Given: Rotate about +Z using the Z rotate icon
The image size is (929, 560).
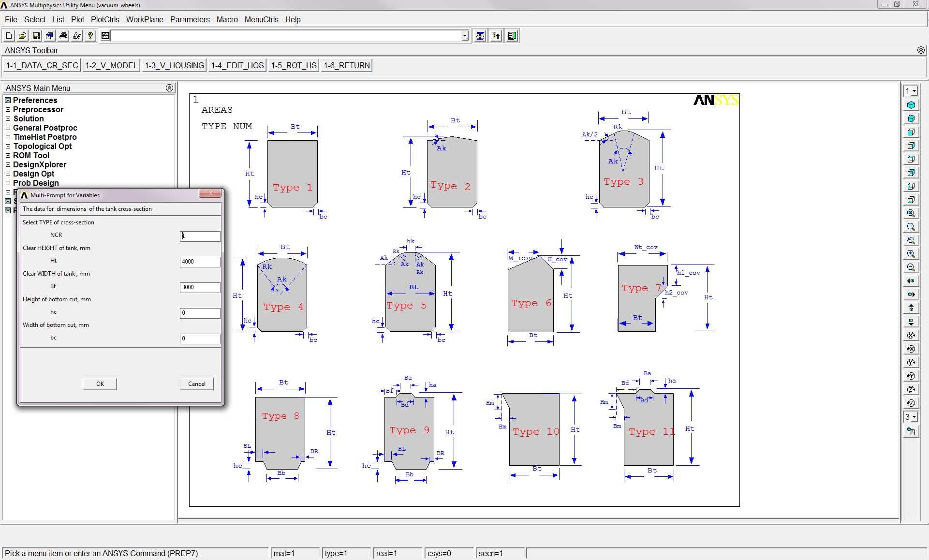Looking at the screenshot, I should tap(911, 389).
